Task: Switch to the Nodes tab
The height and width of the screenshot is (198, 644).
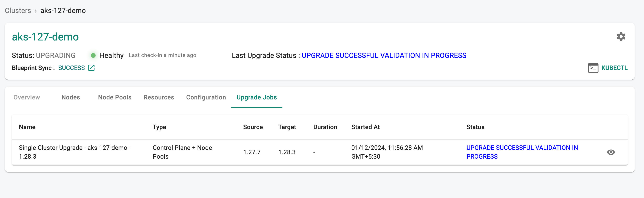Action: [x=71, y=97]
